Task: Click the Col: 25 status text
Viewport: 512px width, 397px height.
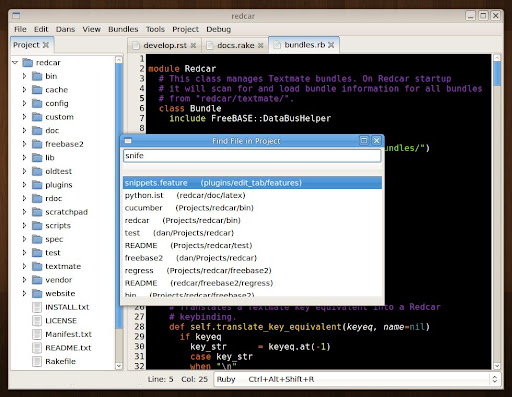Action: [x=194, y=379]
